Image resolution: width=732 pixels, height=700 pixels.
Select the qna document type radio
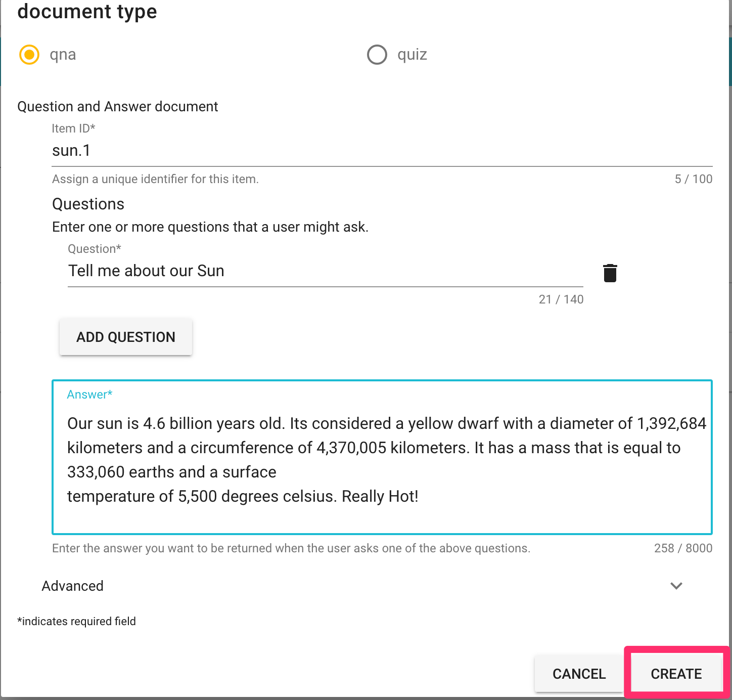point(29,55)
